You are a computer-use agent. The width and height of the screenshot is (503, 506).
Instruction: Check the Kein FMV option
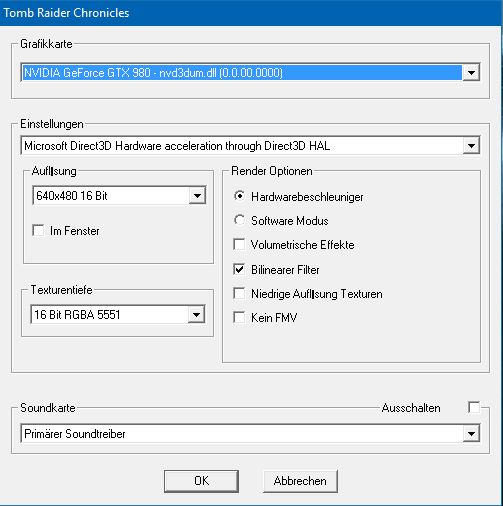(239, 317)
